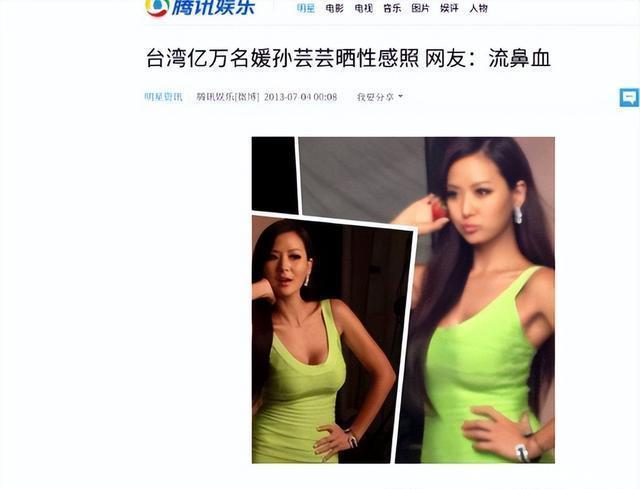This screenshot has height=489, width=640.
Task: Click the black corner panel of collage
Action: pos(273,175)
